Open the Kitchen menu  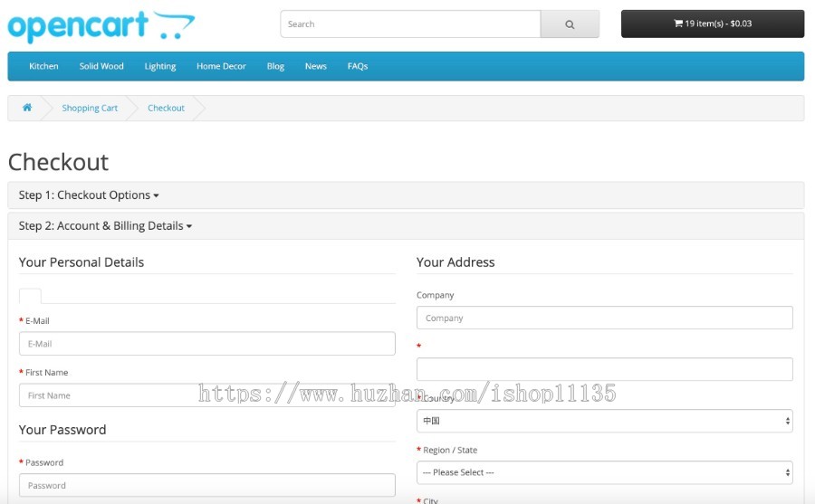43,66
